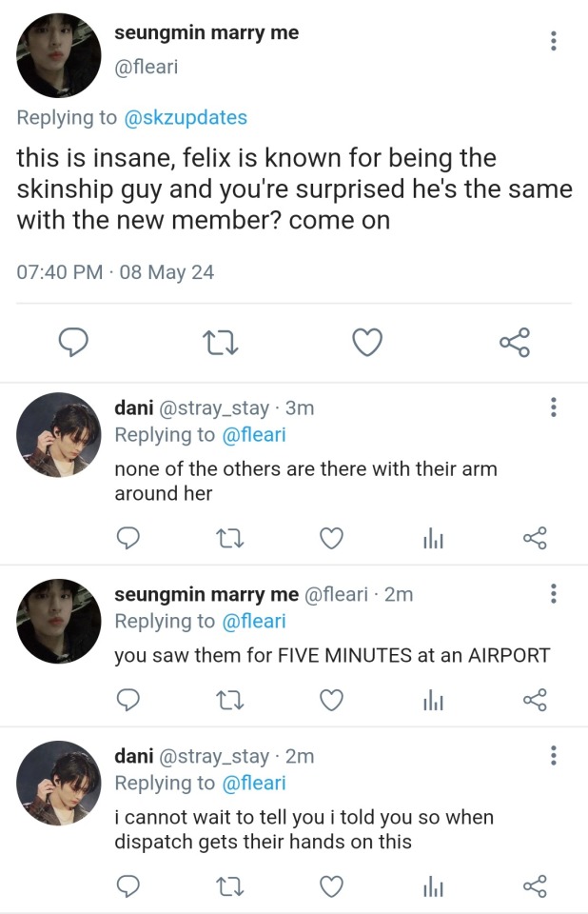Open more options on dani's first reply
This screenshot has height=914, width=588.
554,407
